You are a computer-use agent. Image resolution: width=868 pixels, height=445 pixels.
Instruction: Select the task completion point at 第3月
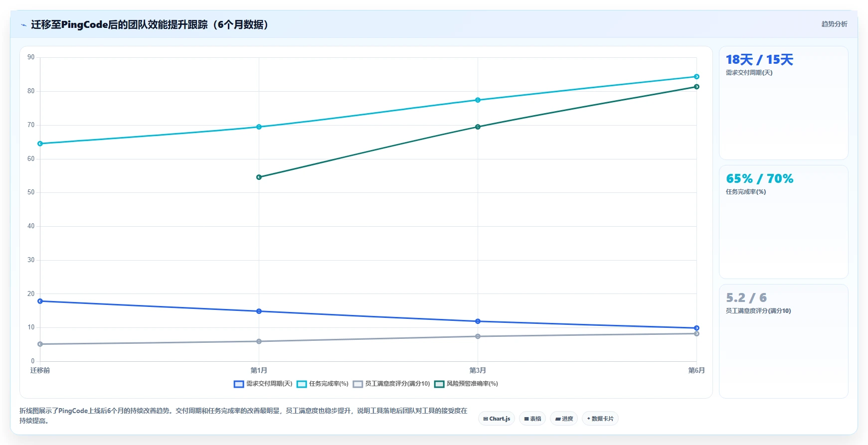(x=478, y=100)
